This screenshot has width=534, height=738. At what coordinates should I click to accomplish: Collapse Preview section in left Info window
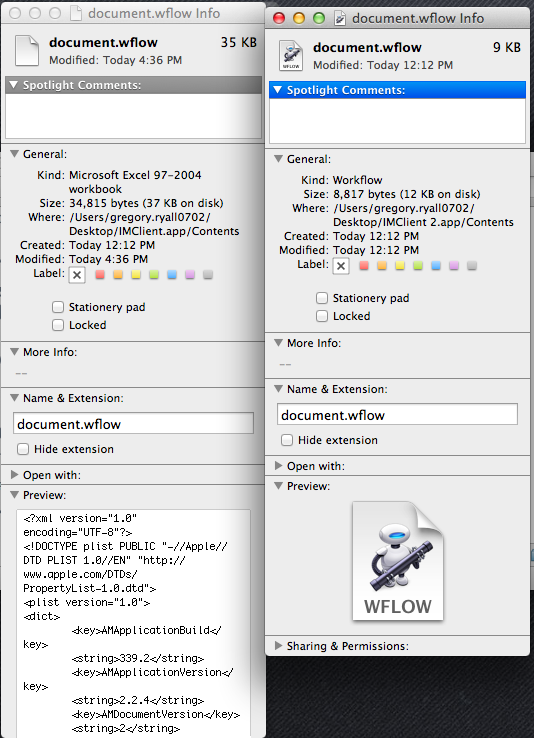pos(15,495)
